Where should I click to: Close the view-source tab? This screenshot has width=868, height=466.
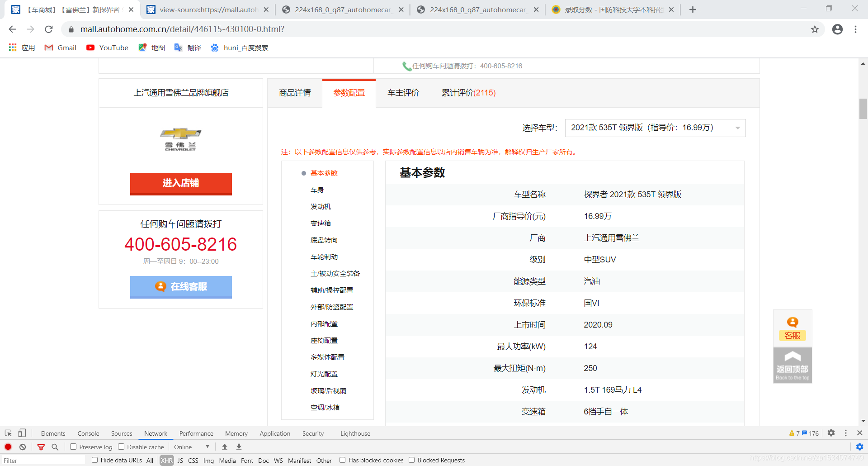pyautogui.click(x=266, y=10)
